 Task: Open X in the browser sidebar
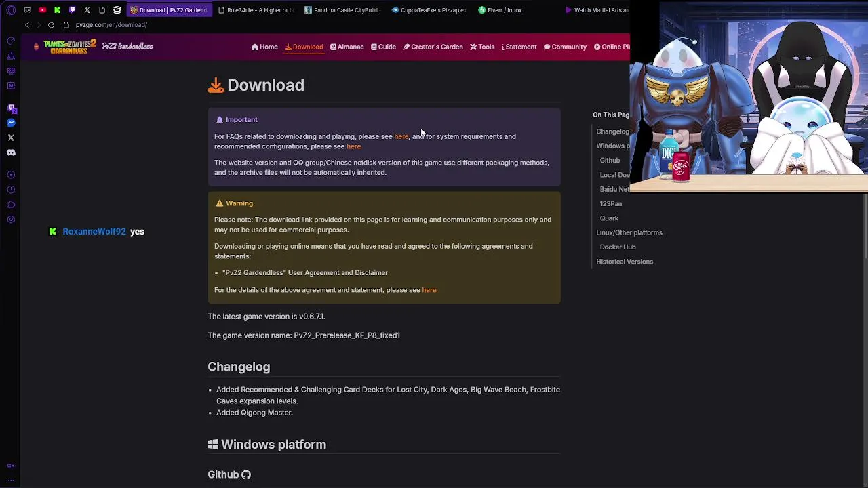(x=11, y=138)
